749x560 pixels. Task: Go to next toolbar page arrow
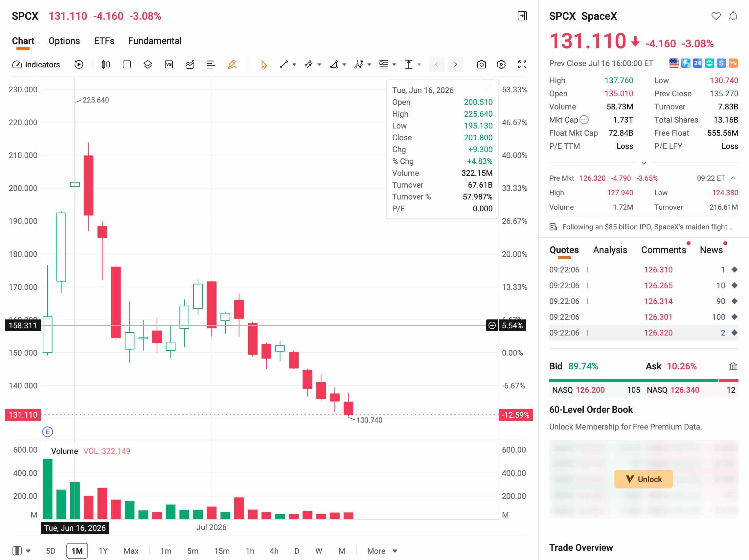coord(455,64)
